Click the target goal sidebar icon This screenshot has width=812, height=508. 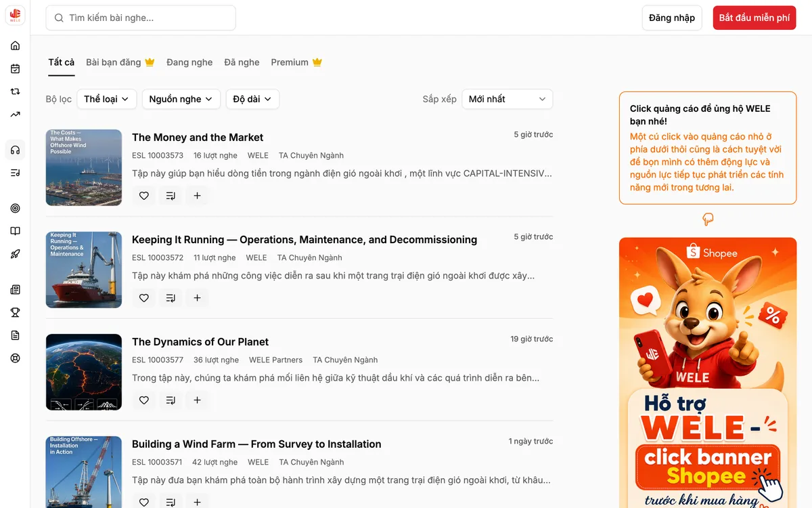tap(15, 208)
